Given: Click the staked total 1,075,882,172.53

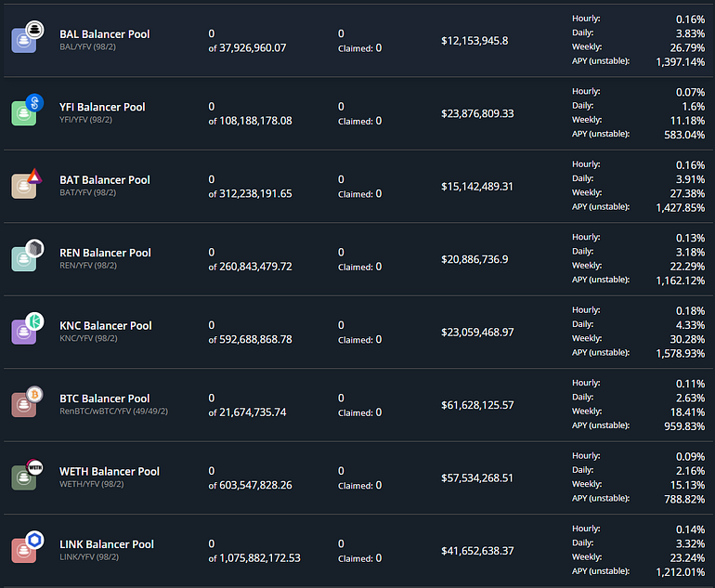Looking at the screenshot, I should coord(260,558).
